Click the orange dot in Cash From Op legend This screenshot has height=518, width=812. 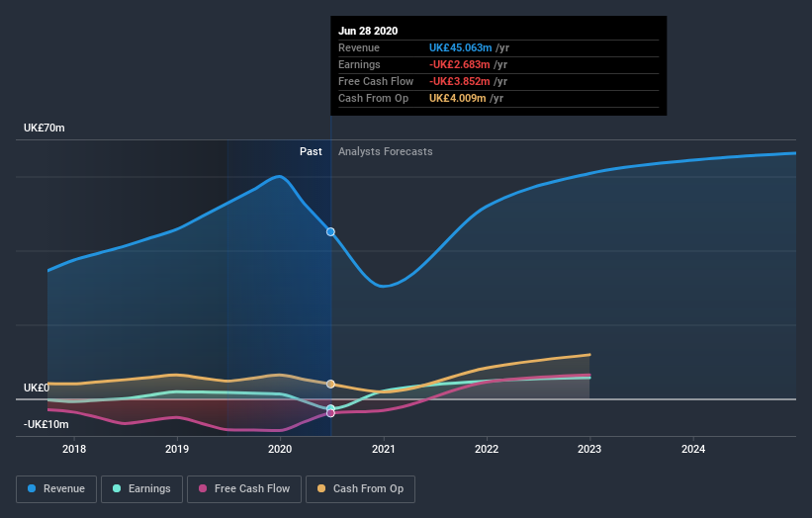pos(321,488)
